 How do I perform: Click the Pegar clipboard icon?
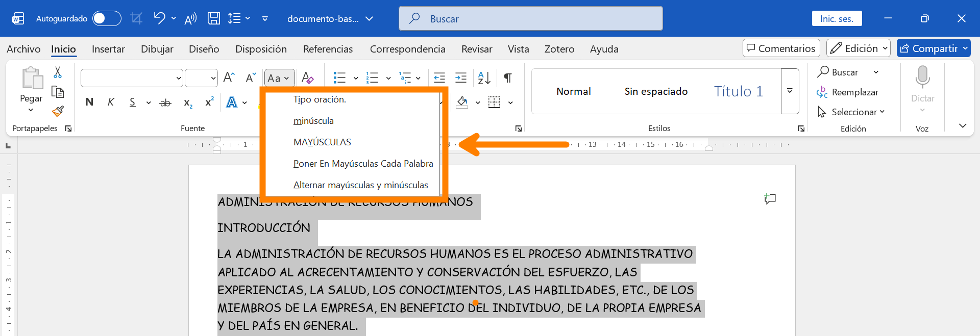coord(32,78)
